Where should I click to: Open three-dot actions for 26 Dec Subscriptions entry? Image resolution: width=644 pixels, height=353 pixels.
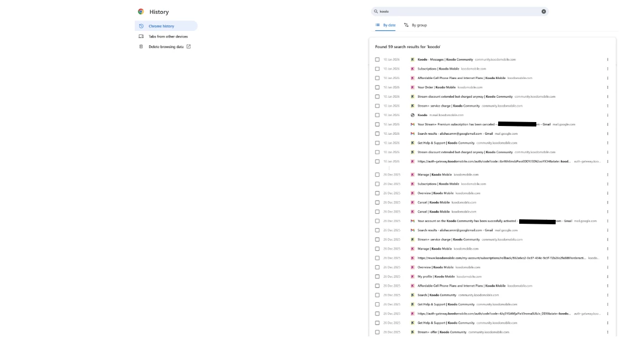pos(608,184)
